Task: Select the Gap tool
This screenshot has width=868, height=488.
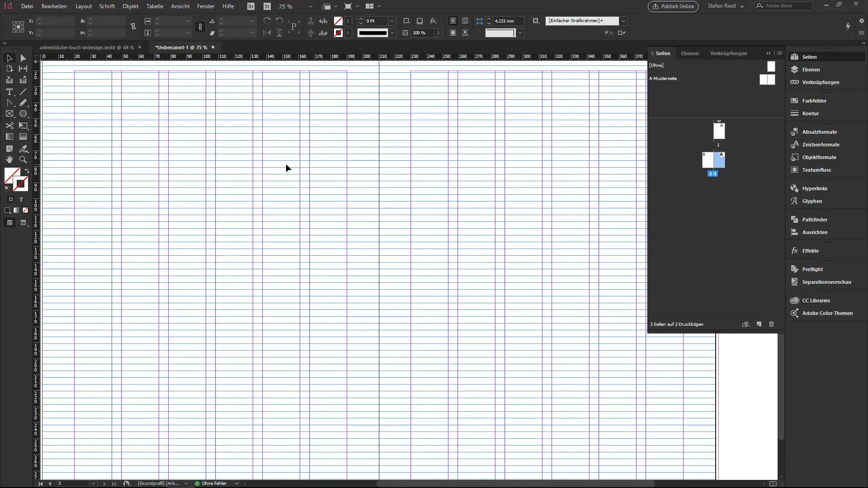Action: tap(23, 69)
